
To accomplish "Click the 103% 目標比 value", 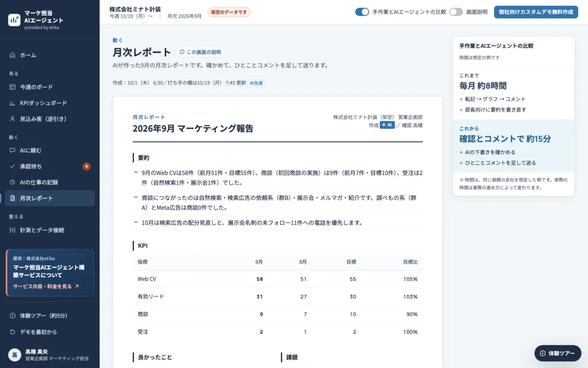I will (x=411, y=297).
